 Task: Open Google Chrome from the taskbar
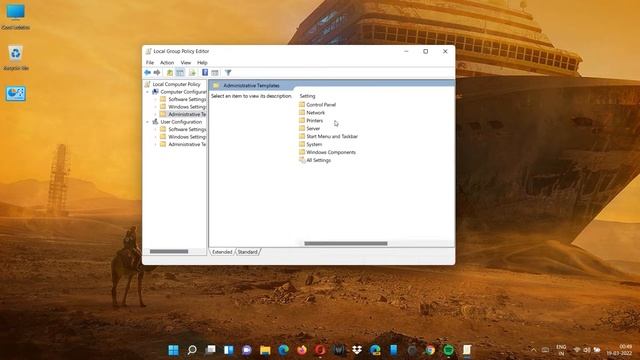[430, 350]
